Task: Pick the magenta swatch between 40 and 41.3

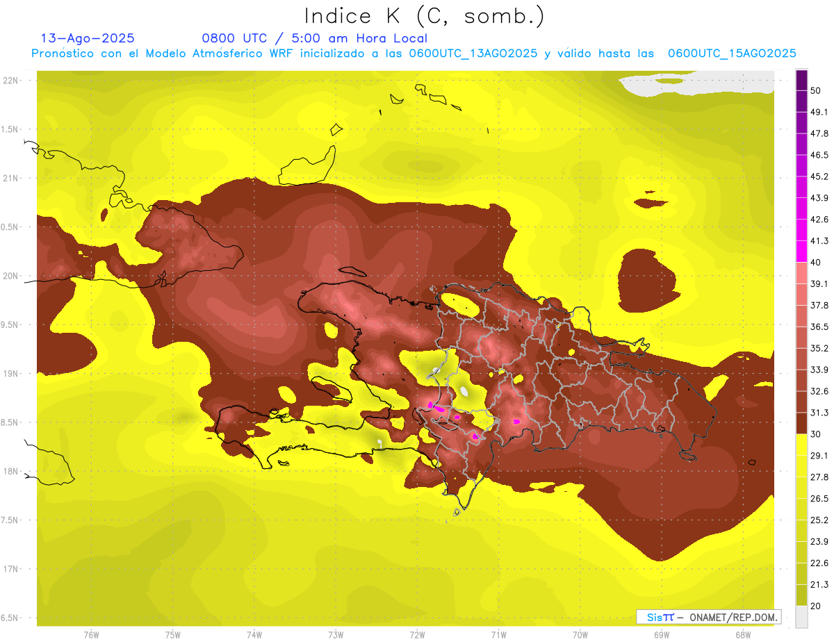Action: pos(801,251)
